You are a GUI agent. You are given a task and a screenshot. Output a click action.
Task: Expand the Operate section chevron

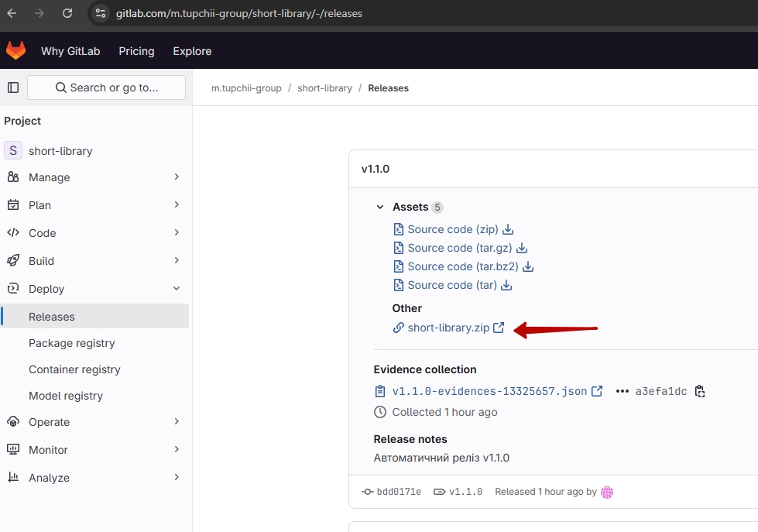tap(177, 421)
